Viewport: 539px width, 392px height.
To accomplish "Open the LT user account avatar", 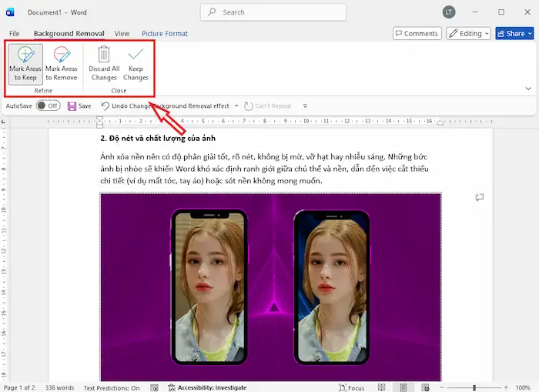I will click(x=449, y=12).
